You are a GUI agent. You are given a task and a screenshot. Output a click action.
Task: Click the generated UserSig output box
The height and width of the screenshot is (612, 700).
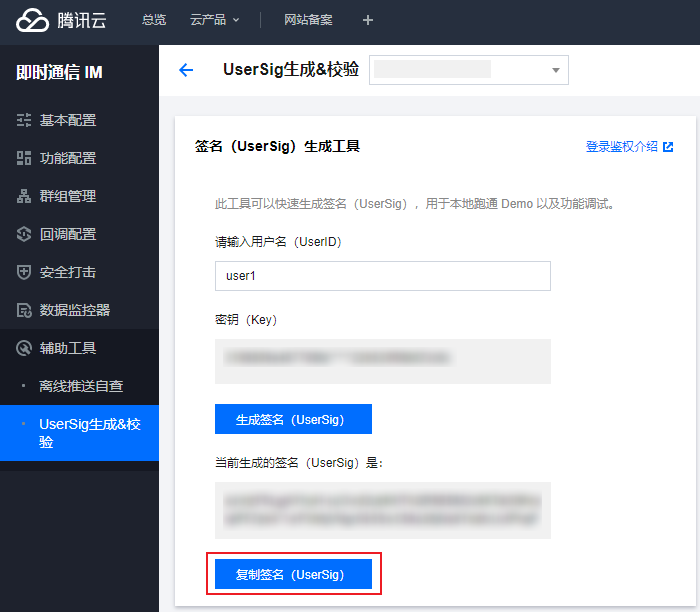pos(383,510)
